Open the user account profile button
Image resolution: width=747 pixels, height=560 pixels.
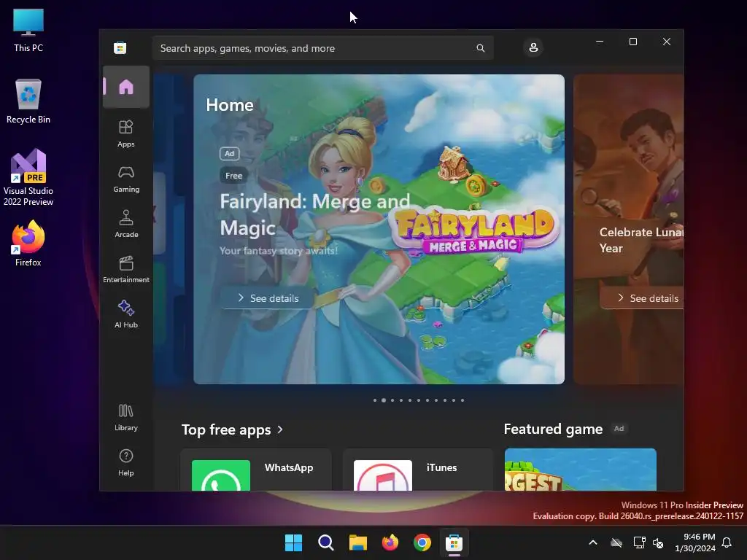coord(533,47)
